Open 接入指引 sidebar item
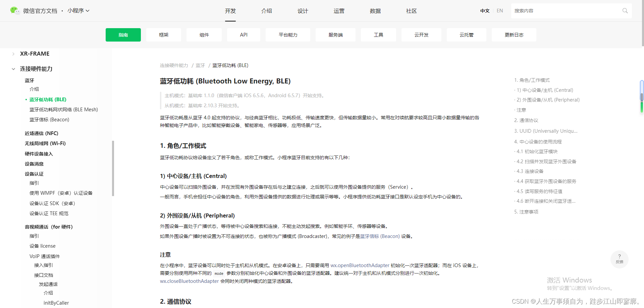The image size is (644, 308). [44, 265]
